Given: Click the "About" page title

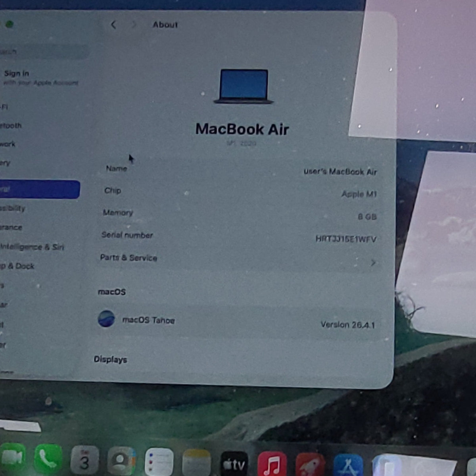Looking at the screenshot, I should (165, 25).
